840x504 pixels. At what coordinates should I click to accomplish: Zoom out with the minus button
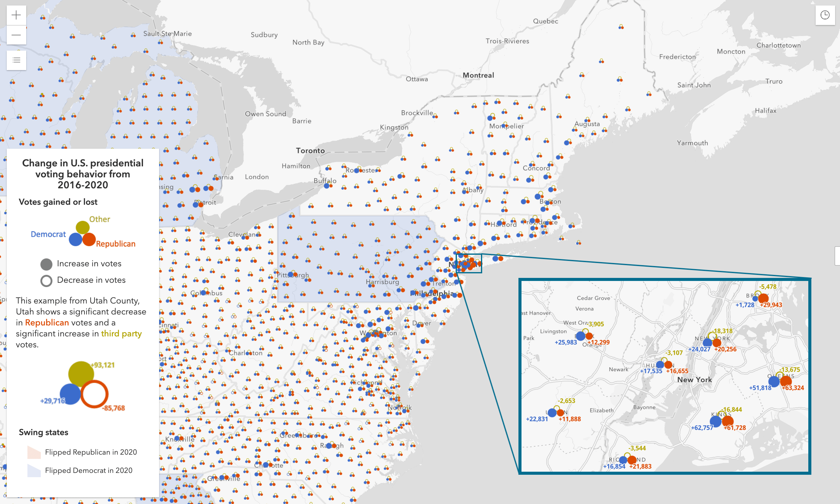[16, 35]
